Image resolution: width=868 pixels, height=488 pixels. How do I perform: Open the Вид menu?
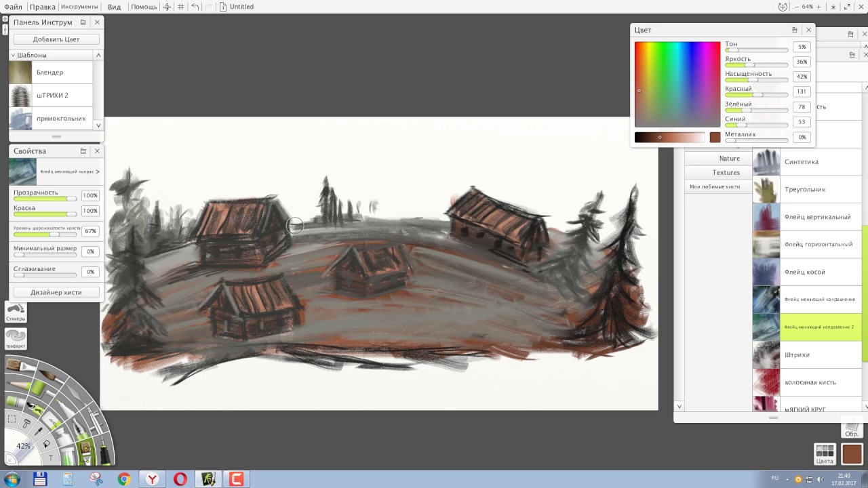pos(115,7)
